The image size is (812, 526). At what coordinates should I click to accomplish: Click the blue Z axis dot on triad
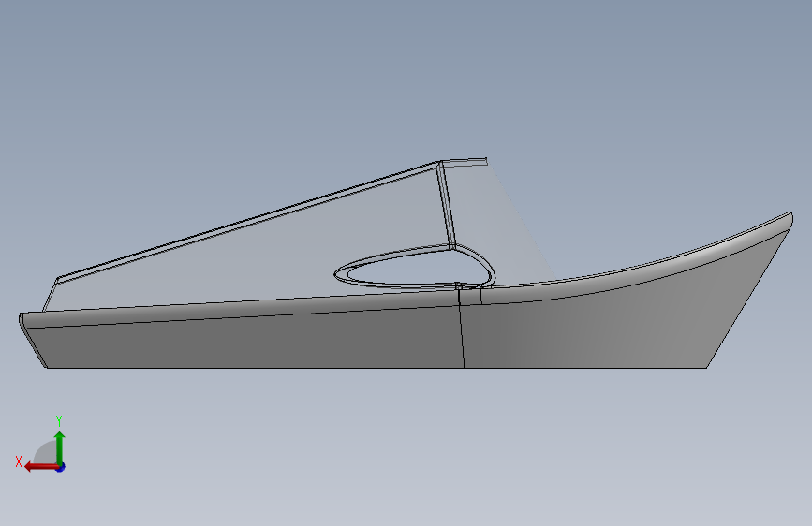[61, 467]
